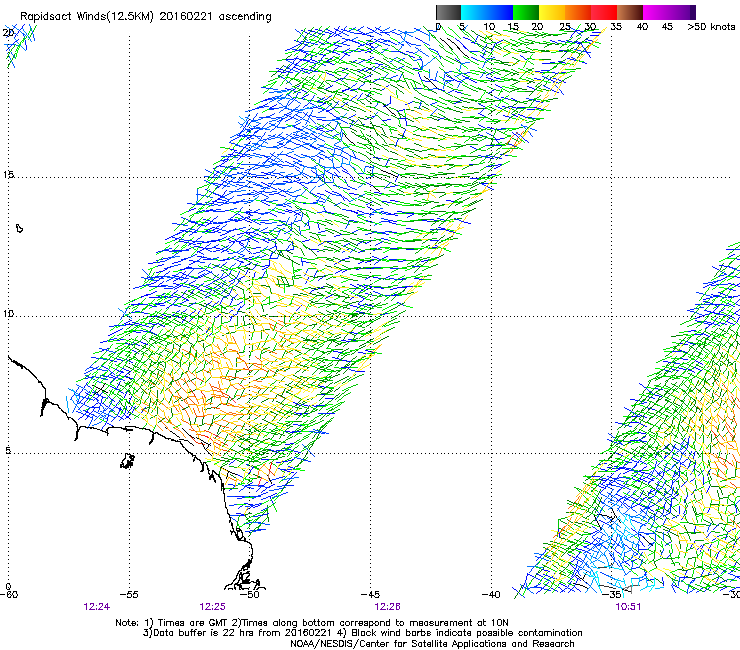Click the -60 longitude axis label
The width and height of the screenshot is (740, 650).
(x=9, y=595)
